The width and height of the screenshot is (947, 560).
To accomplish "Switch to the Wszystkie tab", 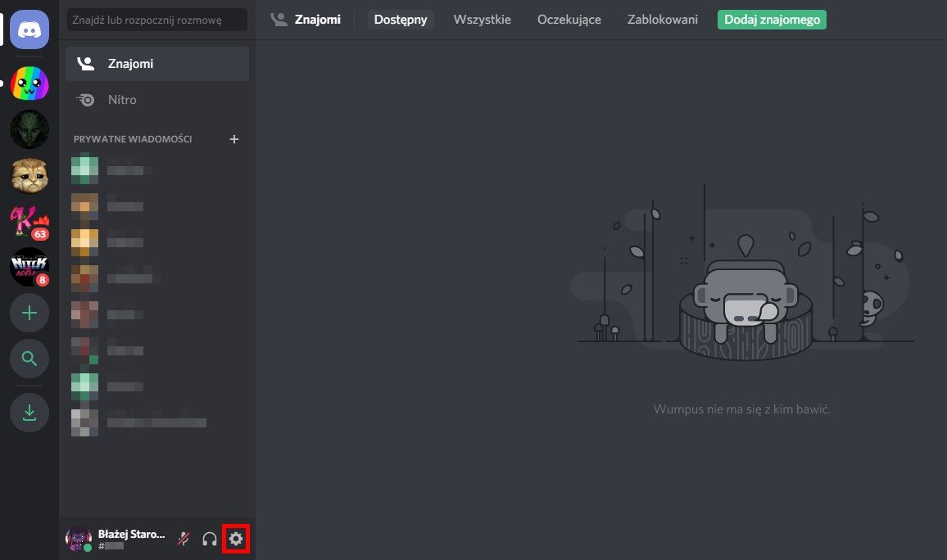I will coord(482,20).
